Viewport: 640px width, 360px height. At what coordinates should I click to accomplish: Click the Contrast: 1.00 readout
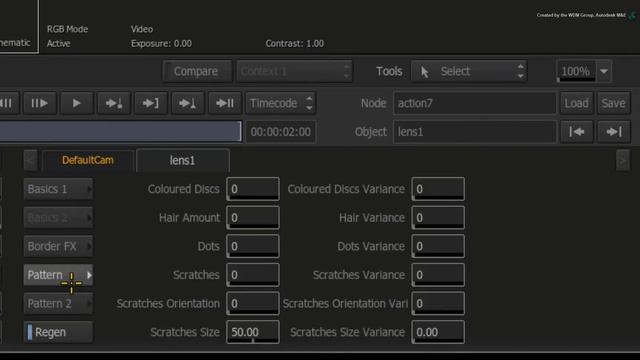point(295,44)
